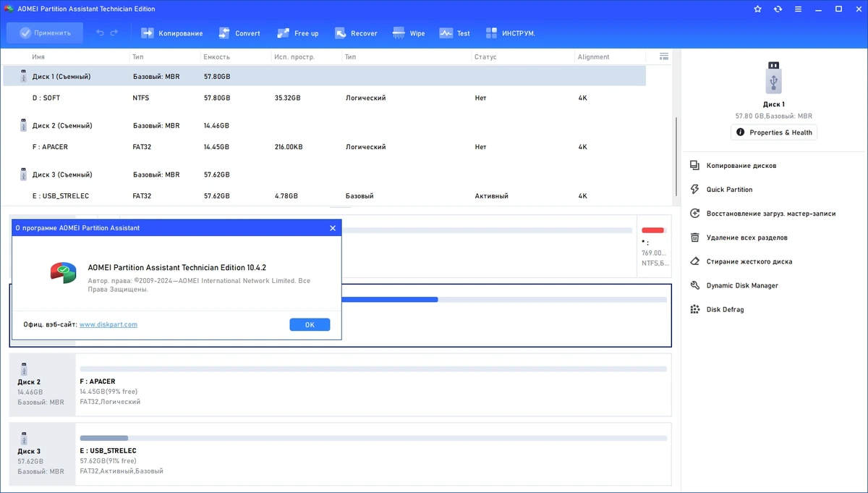This screenshot has width=868, height=493.
Task: Open the Копирование toolbar item
Action: 172,33
